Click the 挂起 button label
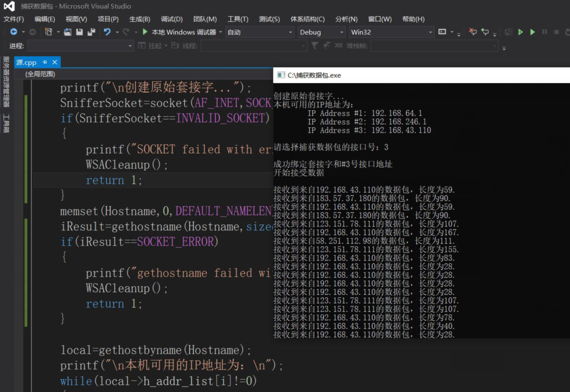Viewport: 570px width, 392px height. point(154,46)
